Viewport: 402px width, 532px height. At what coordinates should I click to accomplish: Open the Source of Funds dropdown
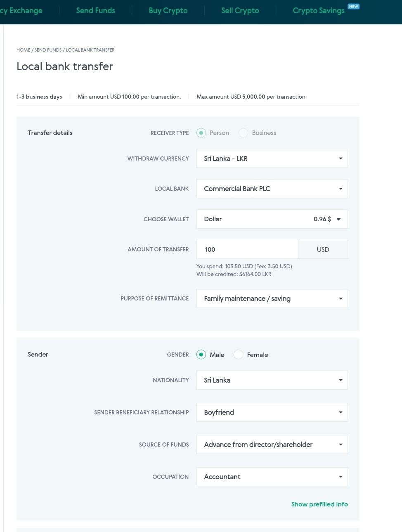point(272,445)
